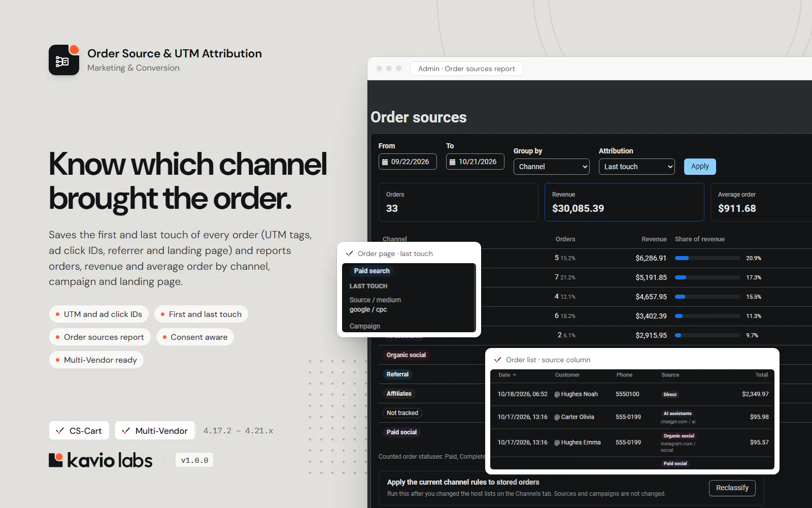Sort by Date column arrow

(x=515, y=375)
